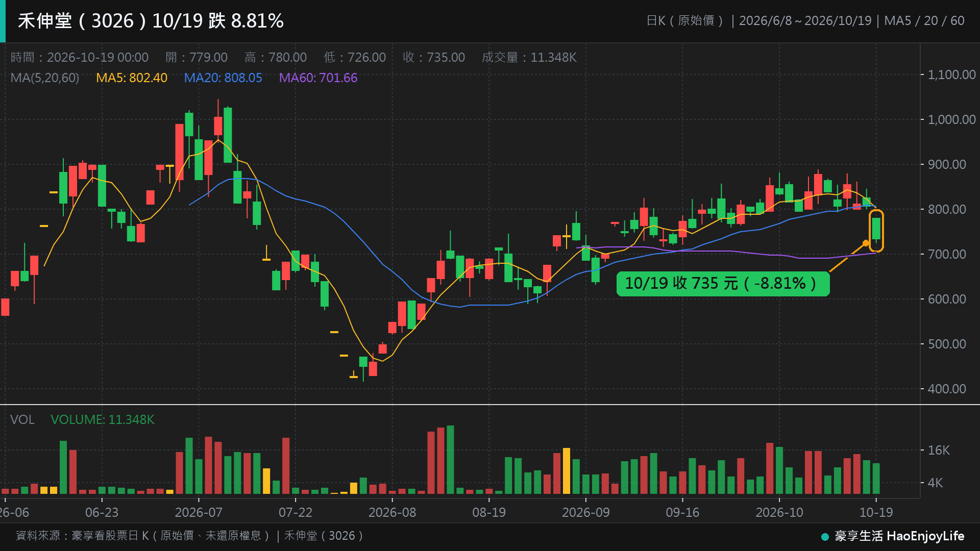Click the low price 低：726.00
Viewport: 980px width, 551px height.
[355, 57]
